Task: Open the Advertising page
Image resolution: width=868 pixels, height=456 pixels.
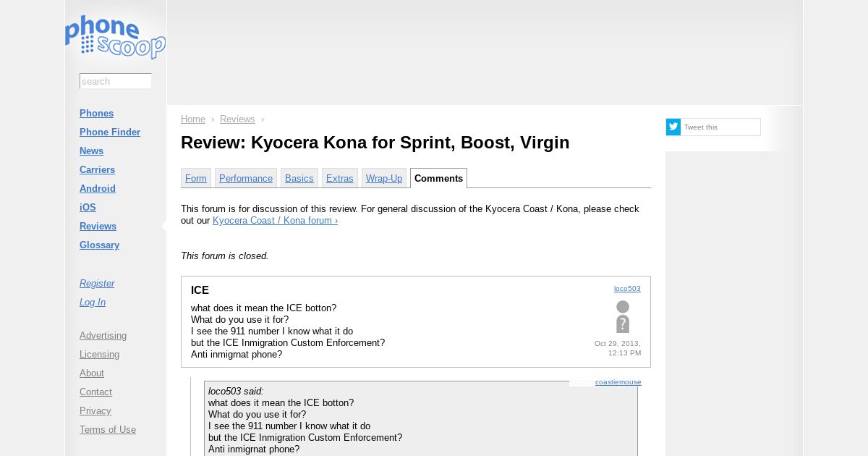Action: click(103, 335)
